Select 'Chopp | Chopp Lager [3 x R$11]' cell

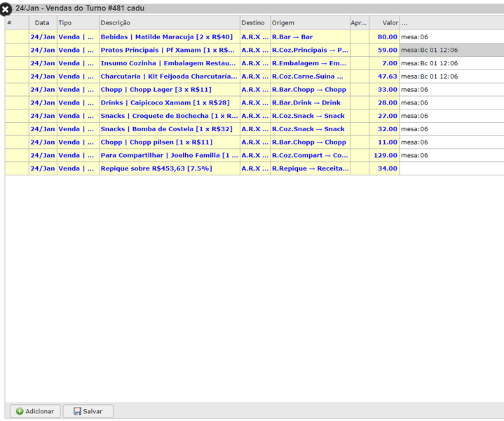point(170,90)
